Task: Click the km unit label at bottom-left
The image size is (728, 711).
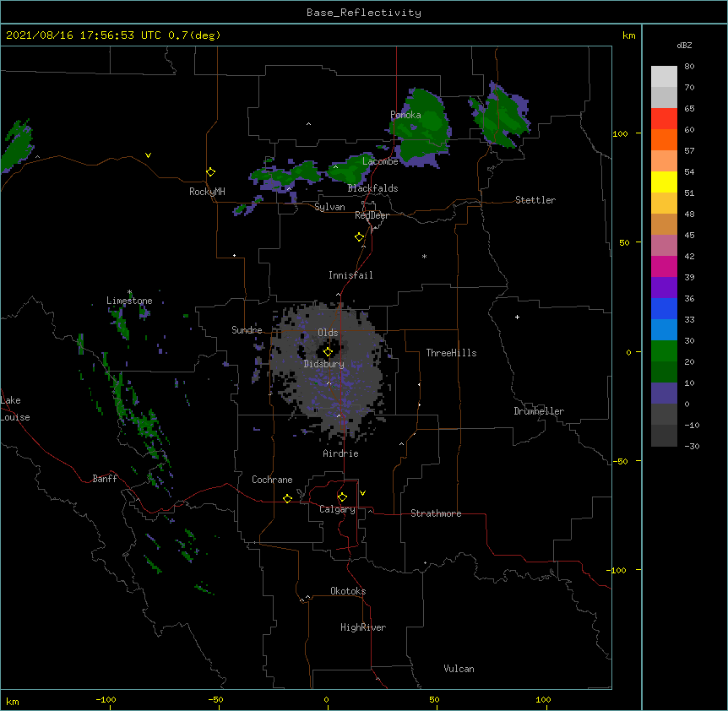Action: coord(12,701)
